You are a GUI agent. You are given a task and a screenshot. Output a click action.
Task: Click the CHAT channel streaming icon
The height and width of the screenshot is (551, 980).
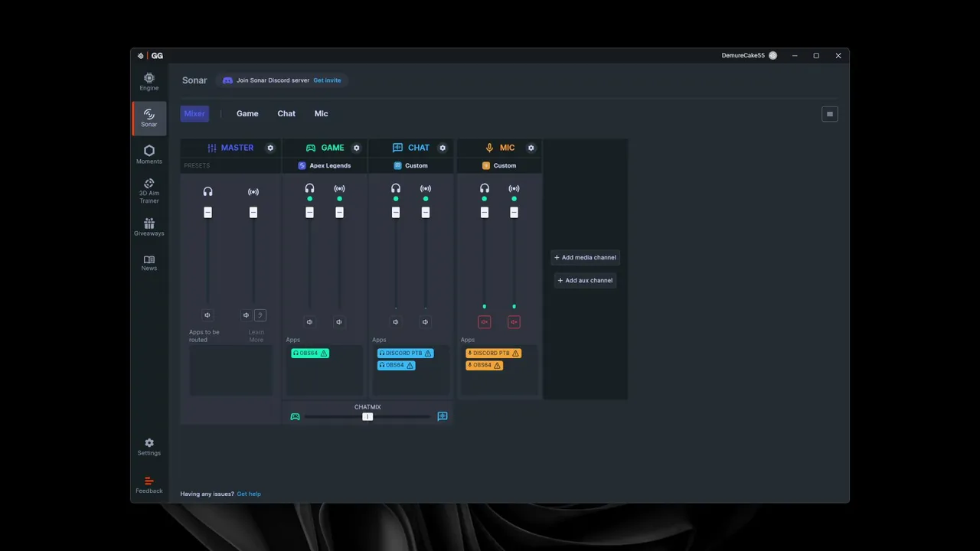point(426,188)
